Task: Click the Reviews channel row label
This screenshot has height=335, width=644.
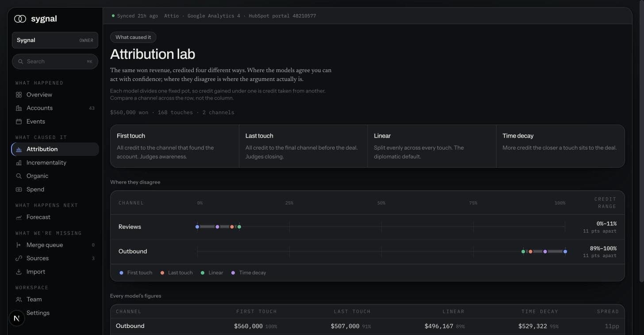Action: coord(130,227)
